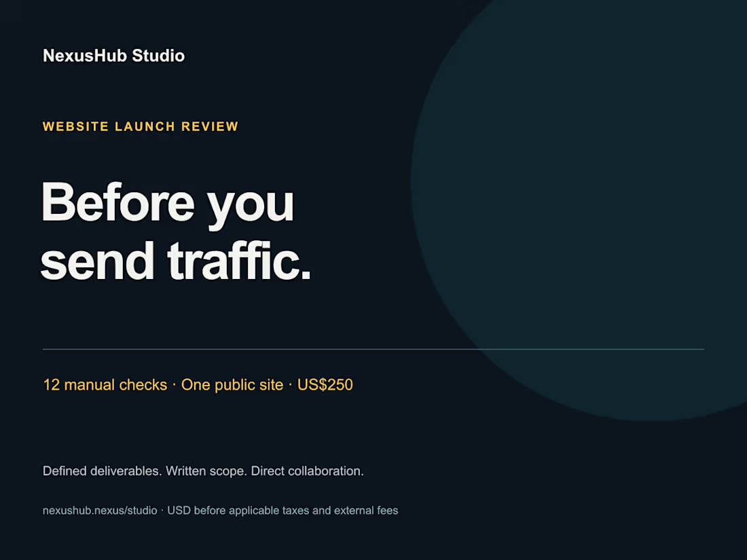Click the headline line "Before you"
The image size is (747, 560).
[168, 205]
